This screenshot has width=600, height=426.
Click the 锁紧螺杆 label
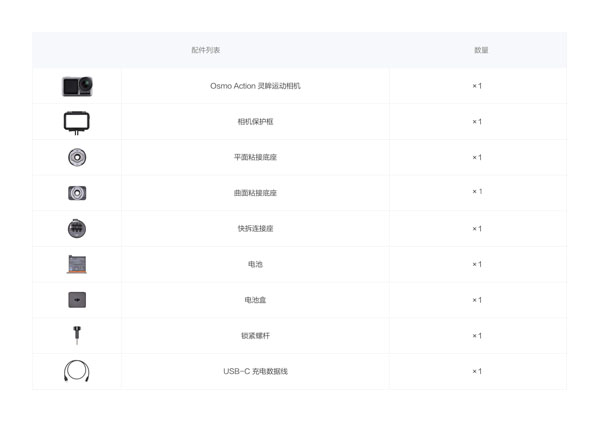point(255,336)
